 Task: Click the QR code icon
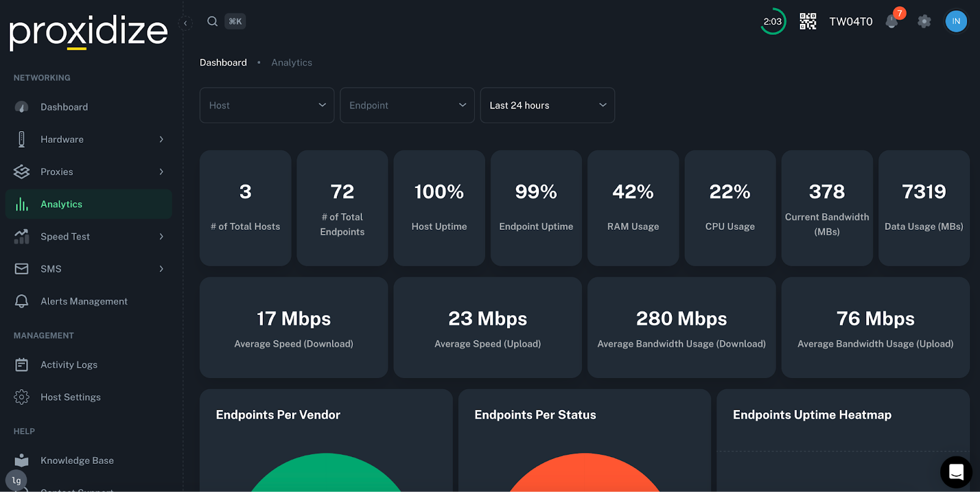click(808, 21)
